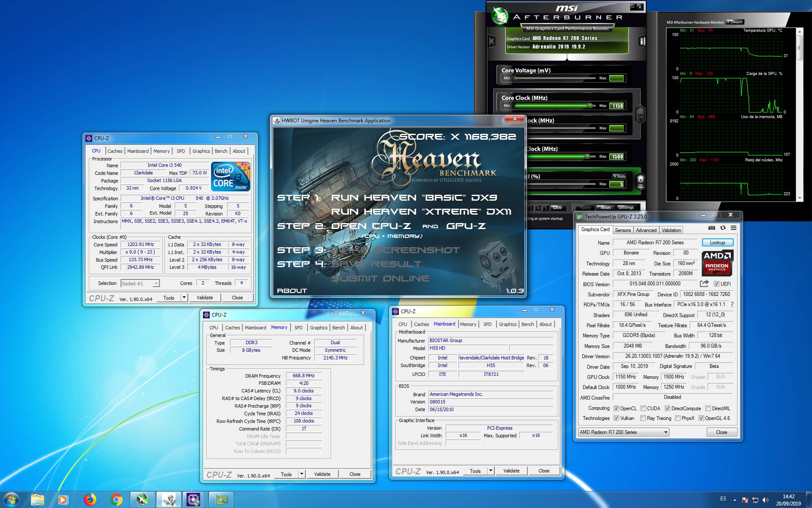Screen dimensions: 812x508
Task: Click the Bus Interface question mark icon
Action: point(732,304)
